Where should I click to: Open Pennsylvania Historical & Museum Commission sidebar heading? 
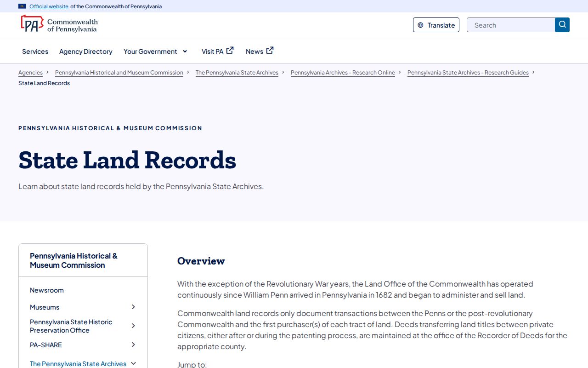[x=73, y=260]
